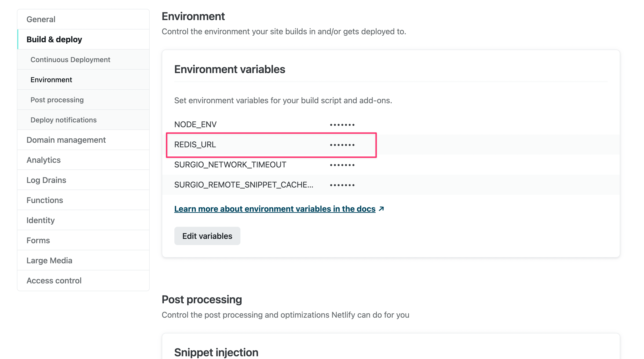Navigate to Analytics settings
The width and height of the screenshot is (644, 359).
click(x=43, y=160)
